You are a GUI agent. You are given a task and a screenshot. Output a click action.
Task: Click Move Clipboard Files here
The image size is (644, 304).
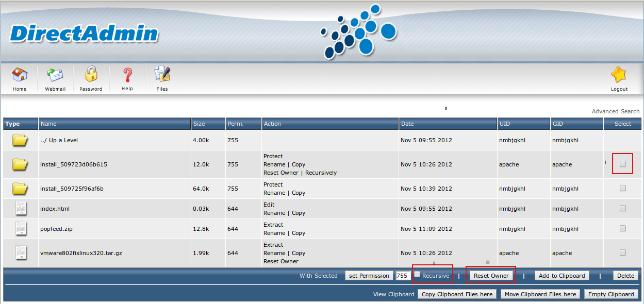[540, 294]
